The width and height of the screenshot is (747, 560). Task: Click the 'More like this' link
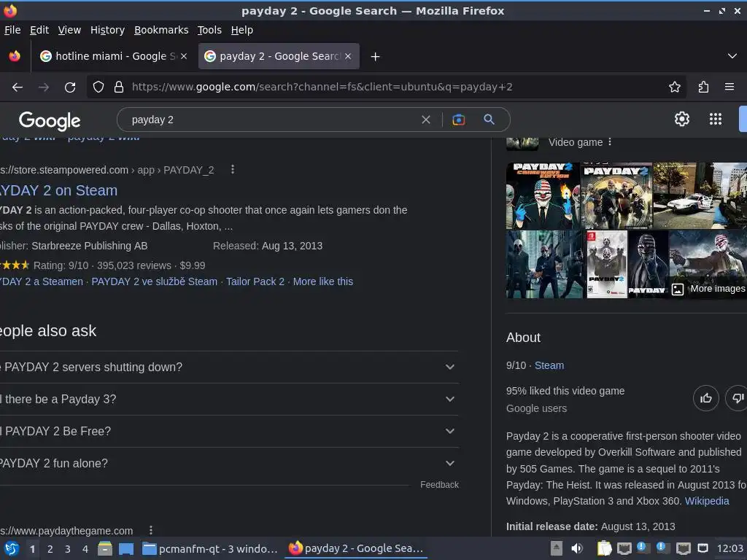pyautogui.click(x=323, y=281)
